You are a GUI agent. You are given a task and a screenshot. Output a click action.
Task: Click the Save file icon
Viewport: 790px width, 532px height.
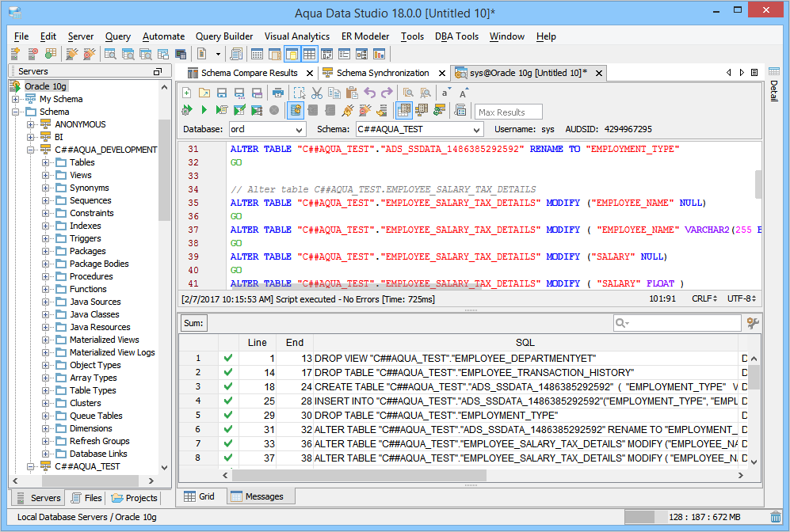tap(221, 93)
